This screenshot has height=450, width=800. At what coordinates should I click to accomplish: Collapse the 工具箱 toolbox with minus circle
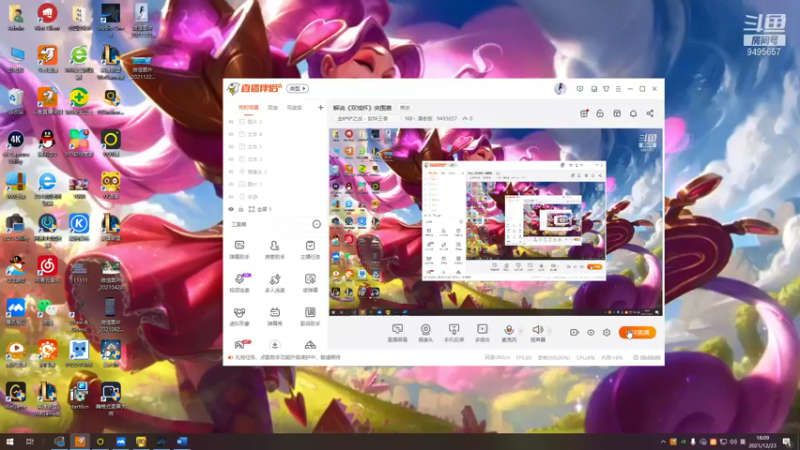pos(316,224)
